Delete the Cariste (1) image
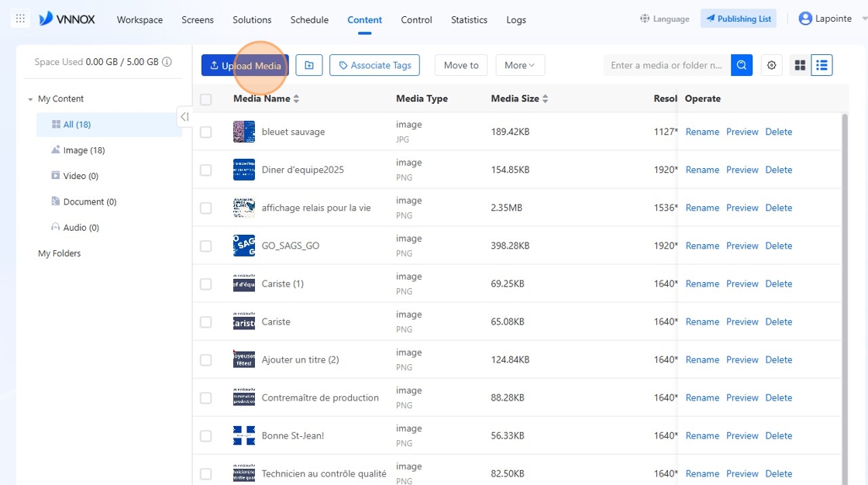The height and width of the screenshot is (485, 868). (x=778, y=284)
